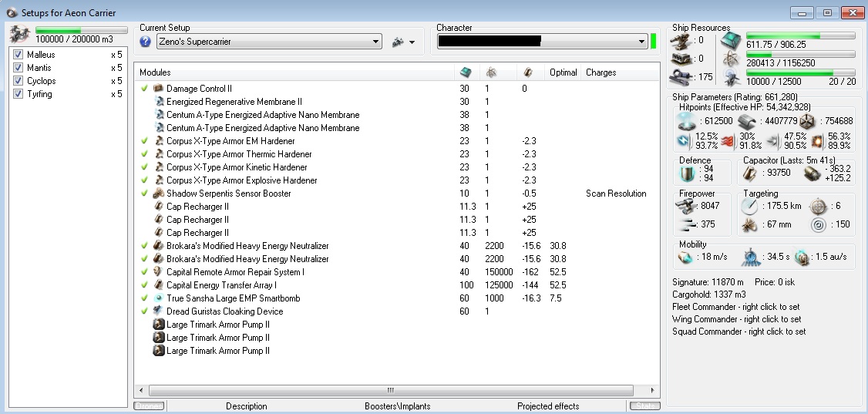This screenshot has height=414, width=868.
Task: Click the powergrid resource icon beside 280413
Action: coord(731,59)
